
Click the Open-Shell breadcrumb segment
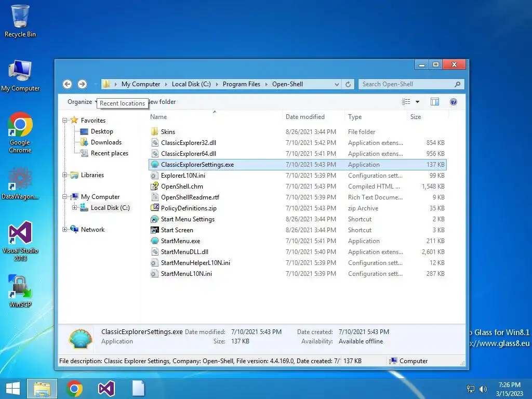coord(288,84)
